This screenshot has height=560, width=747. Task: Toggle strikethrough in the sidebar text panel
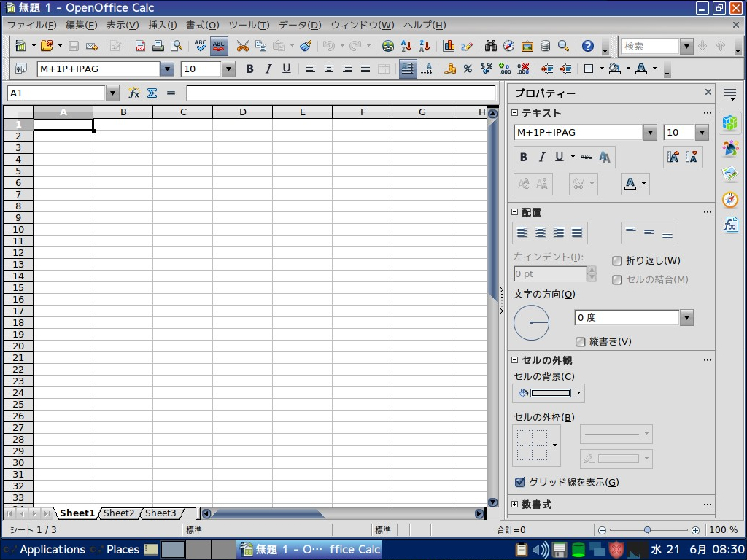point(587,157)
